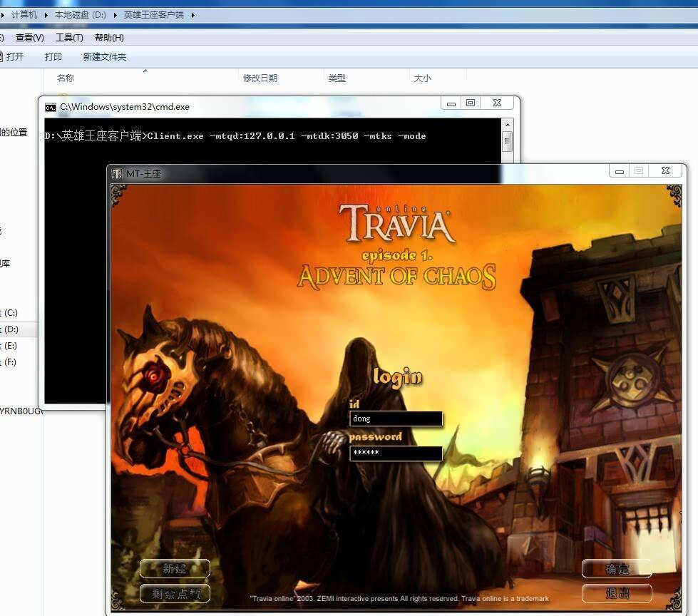Minimize the cmd.exe window
Viewport: 698px width, 616px height.
tap(451, 103)
